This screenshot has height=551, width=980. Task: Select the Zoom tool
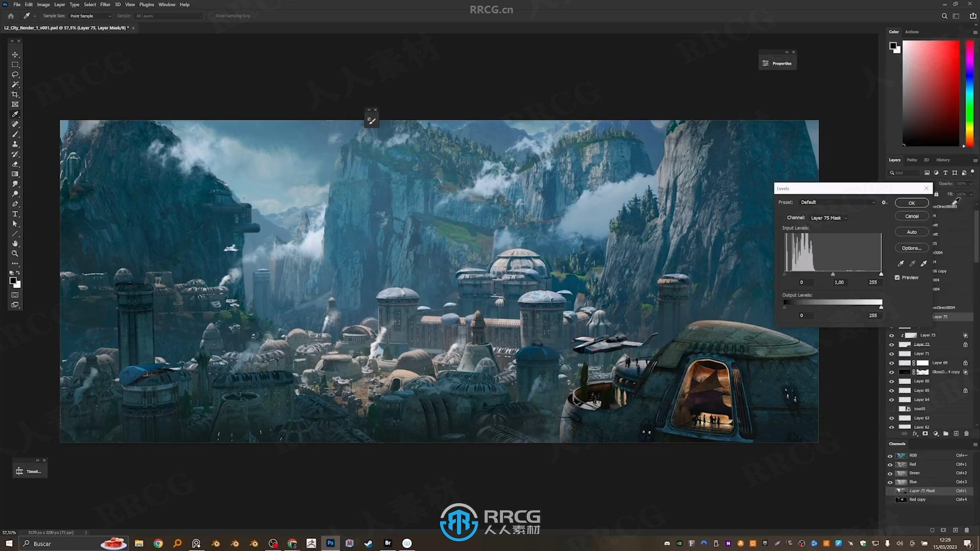(15, 254)
